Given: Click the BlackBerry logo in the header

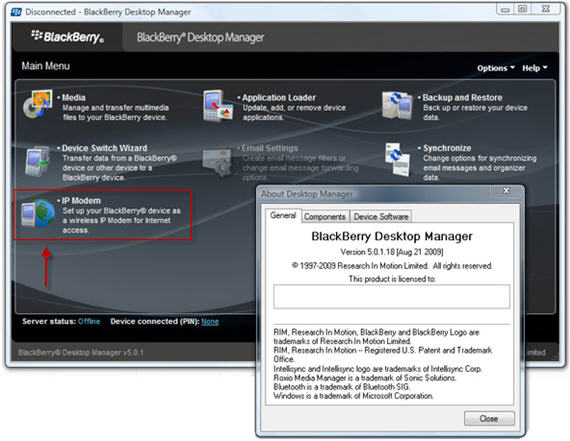Looking at the screenshot, I should (x=67, y=37).
